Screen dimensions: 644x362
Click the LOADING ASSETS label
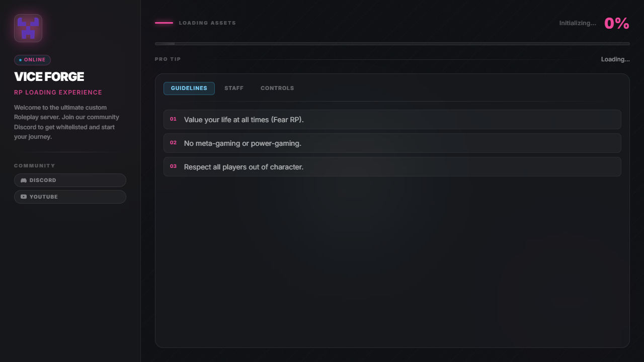point(207,23)
